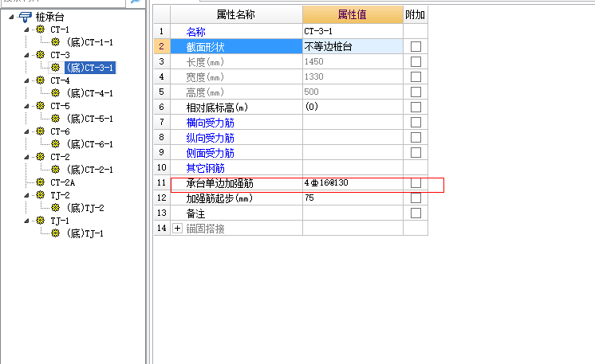Click the 属性值 column header
Screen dimensions: 595x364
click(353, 15)
